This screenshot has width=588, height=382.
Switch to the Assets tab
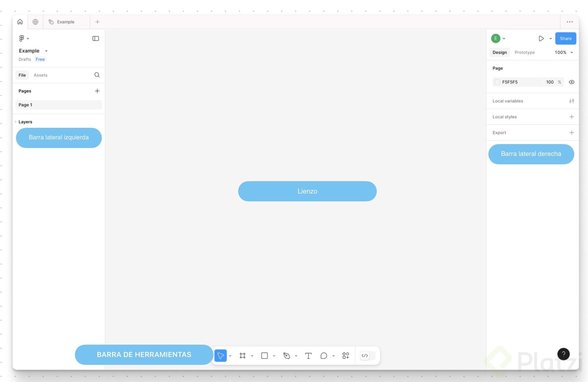pos(40,75)
